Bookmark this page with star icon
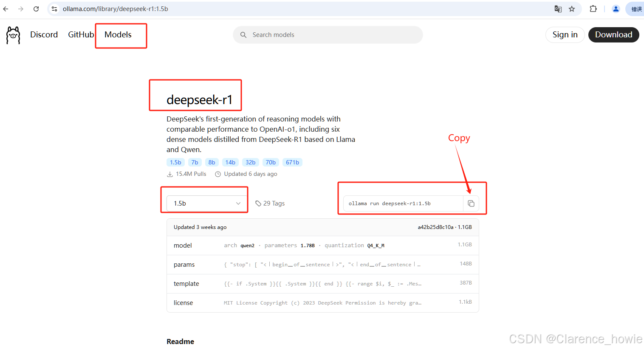Image resolution: width=644 pixels, height=350 pixels. pyautogui.click(x=572, y=9)
